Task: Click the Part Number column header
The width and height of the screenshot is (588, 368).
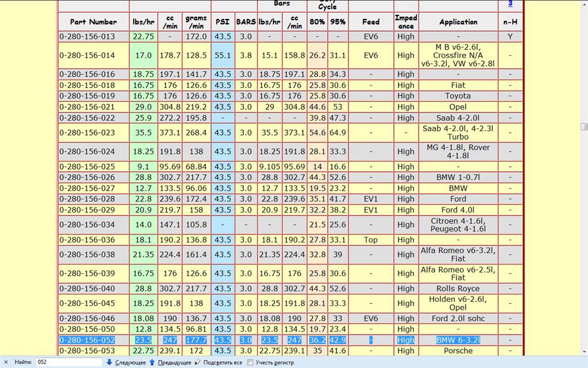Action: [94, 22]
